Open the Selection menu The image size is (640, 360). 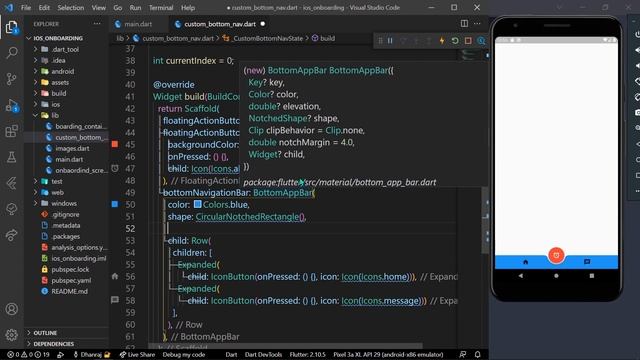tap(71, 7)
